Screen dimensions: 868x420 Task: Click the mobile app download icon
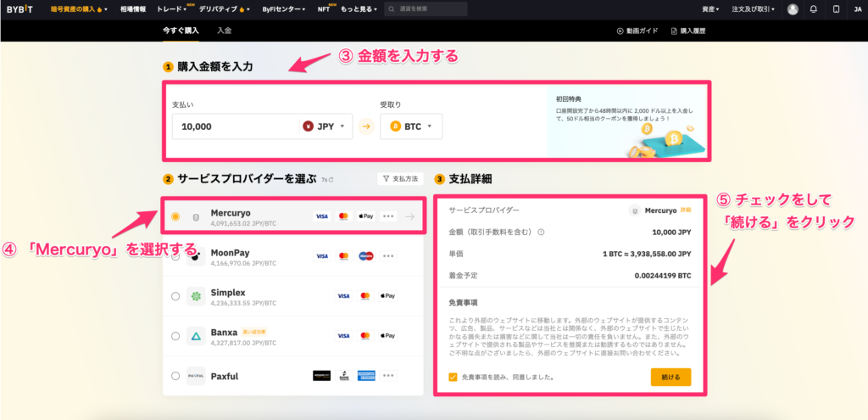[836, 9]
